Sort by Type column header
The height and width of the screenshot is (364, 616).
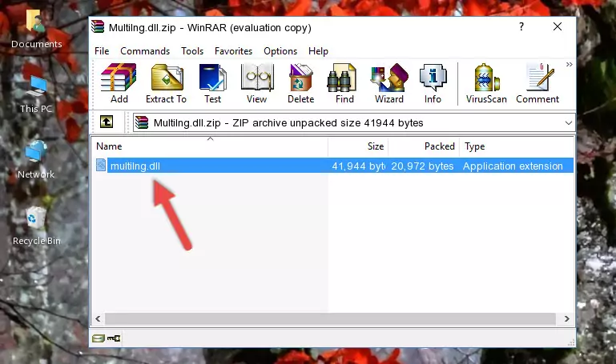[x=516, y=146]
